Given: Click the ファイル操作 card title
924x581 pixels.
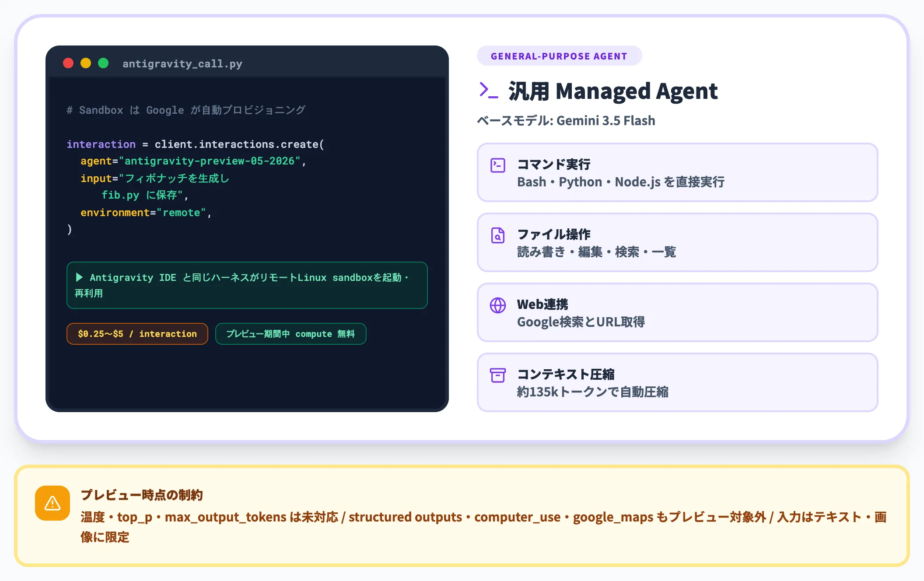Looking at the screenshot, I should click(554, 234).
